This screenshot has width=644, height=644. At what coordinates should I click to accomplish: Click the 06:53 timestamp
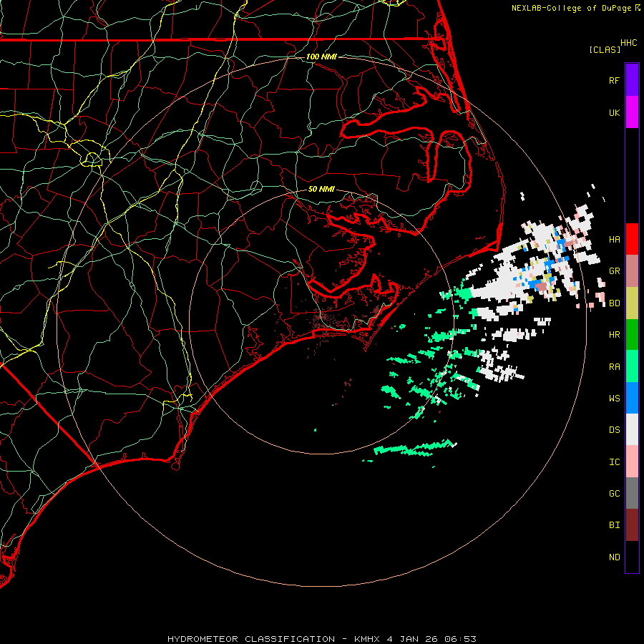pyautogui.click(x=459, y=639)
